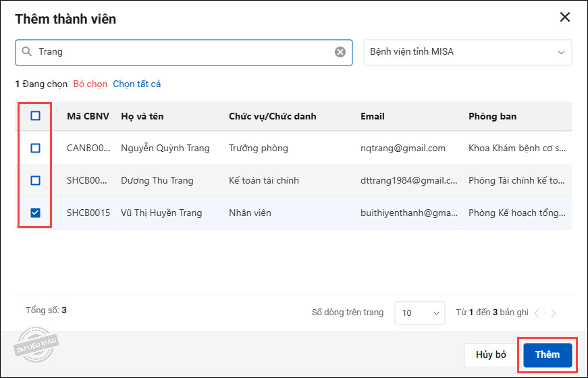This screenshot has height=378, width=588.
Task: Click the Phòng ban column header
Action: pos(492,116)
